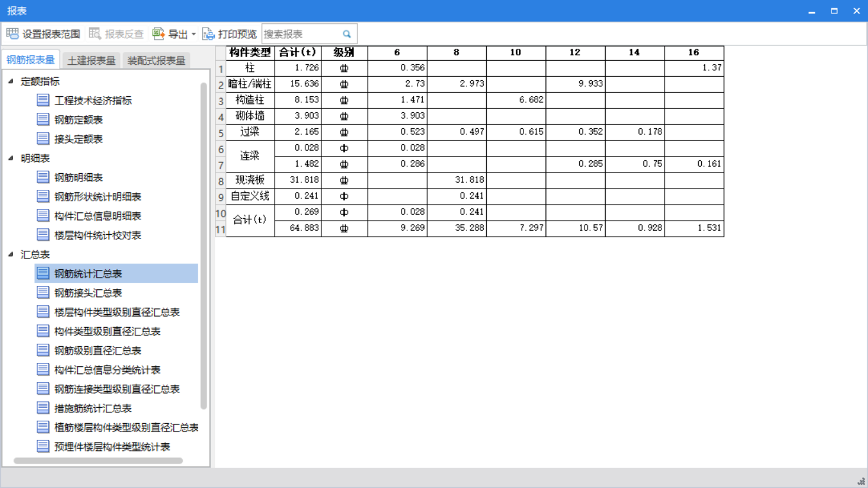Collapse the 明细表 tree group
The image size is (868, 488).
point(11,158)
